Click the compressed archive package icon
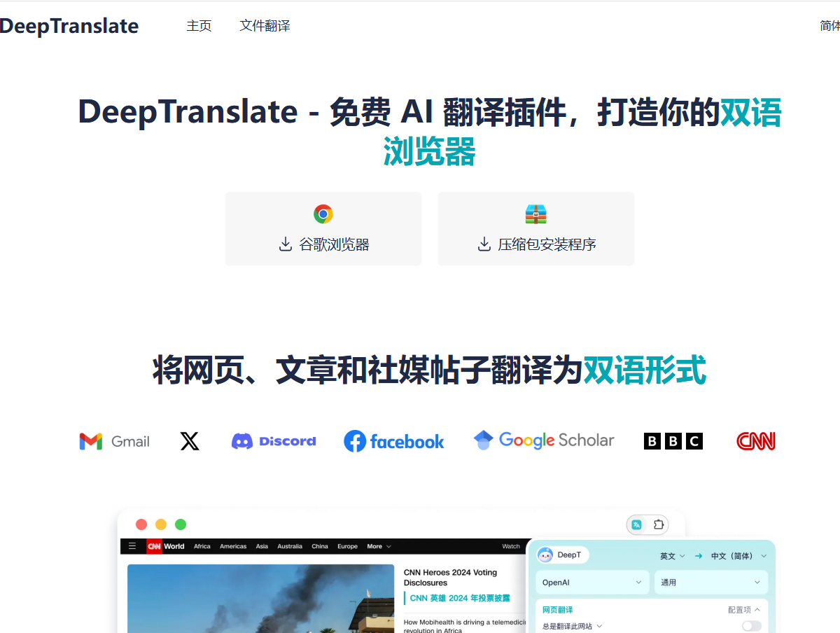The image size is (840, 633). tap(536, 214)
